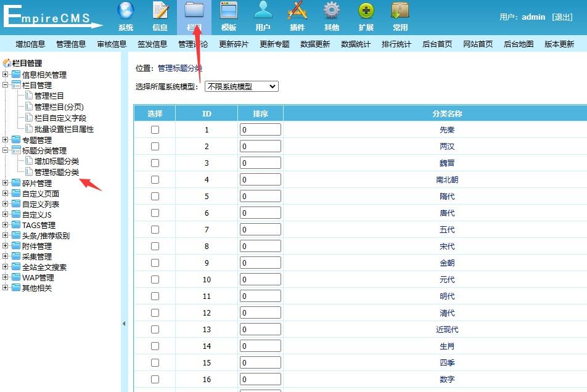
Task: Open 管理信息 in the top menu bar
Action: click(x=70, y=44)
